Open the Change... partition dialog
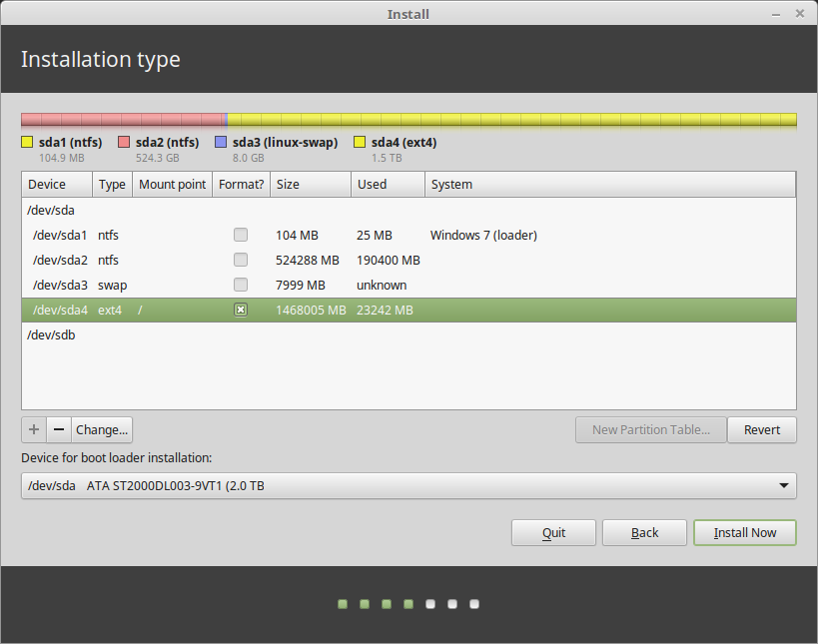 click(x=102, y=429)
